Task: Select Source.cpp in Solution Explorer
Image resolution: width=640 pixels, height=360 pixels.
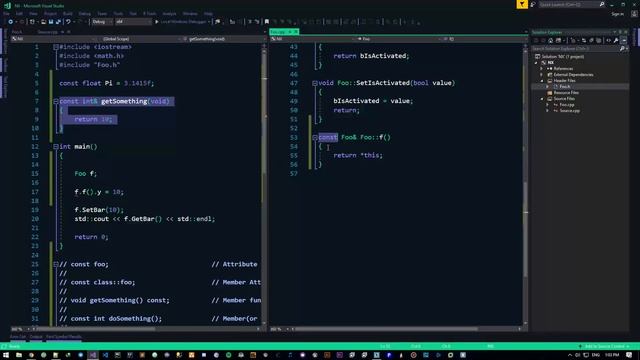Action: click(569, 111)
